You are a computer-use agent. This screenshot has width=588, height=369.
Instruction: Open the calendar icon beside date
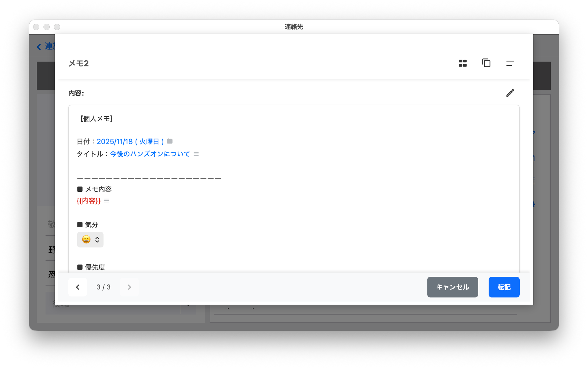point(170,141)
